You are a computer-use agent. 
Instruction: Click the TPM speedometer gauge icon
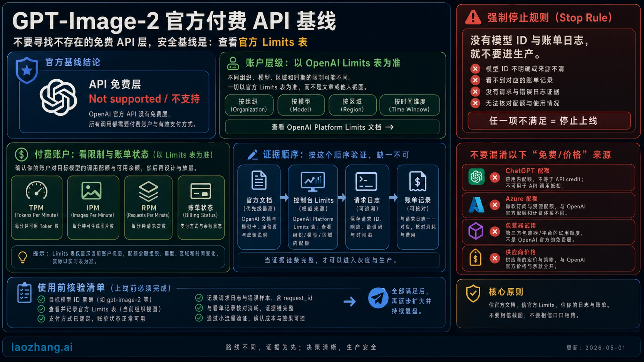(36, 191)
